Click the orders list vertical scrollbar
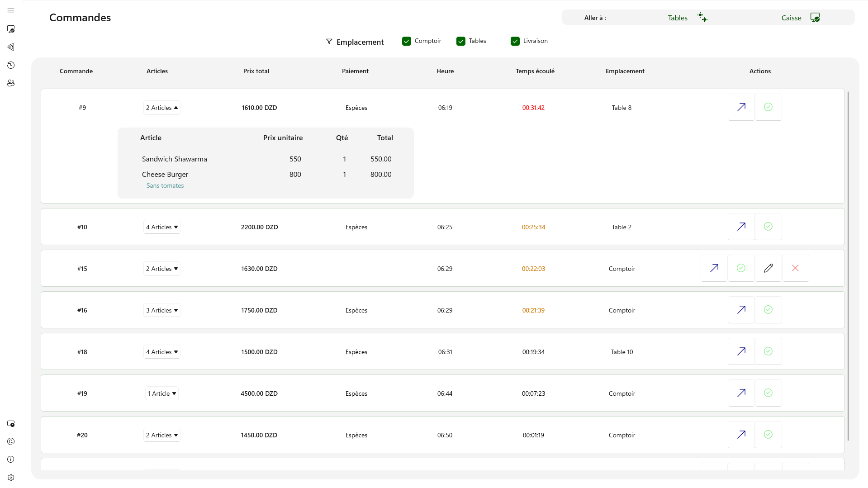868x488 pixels. (848, 266)
